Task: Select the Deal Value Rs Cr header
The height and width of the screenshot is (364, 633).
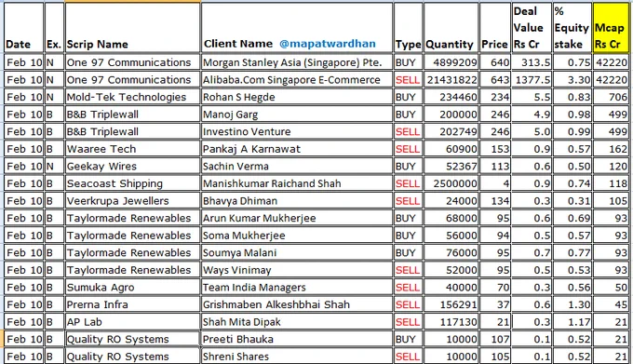Action: (532, 28)
